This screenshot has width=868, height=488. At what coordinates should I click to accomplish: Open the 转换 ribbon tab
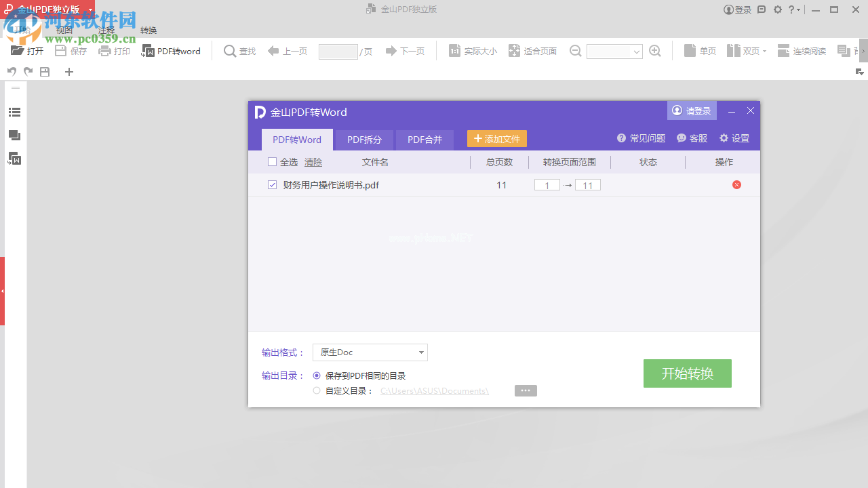149,30
